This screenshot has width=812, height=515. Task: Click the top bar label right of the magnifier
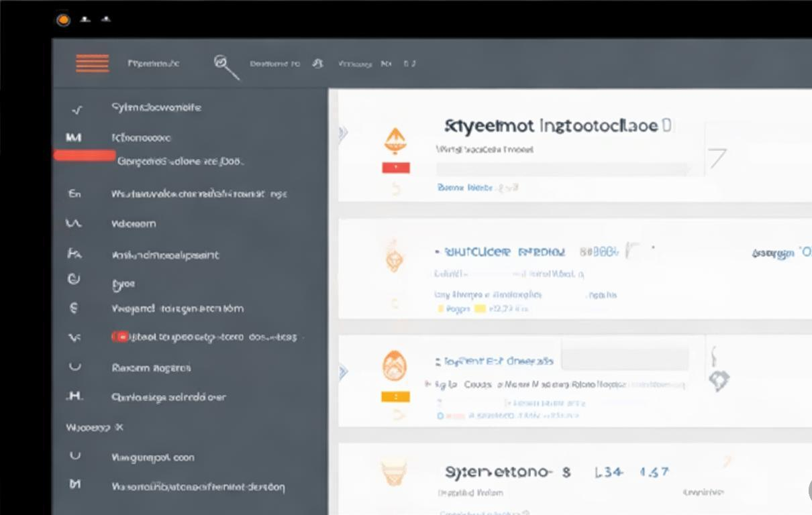click(274, 64)
